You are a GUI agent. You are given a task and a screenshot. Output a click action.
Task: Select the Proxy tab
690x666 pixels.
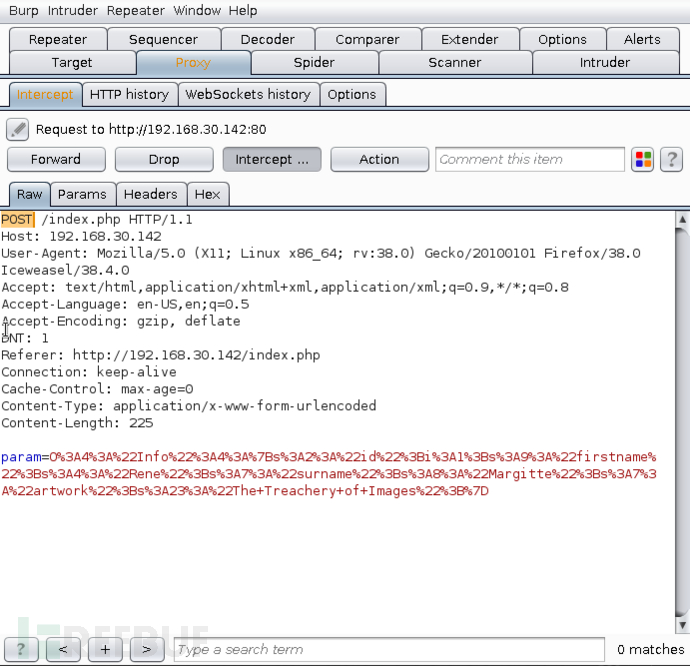tap(193, 63)
